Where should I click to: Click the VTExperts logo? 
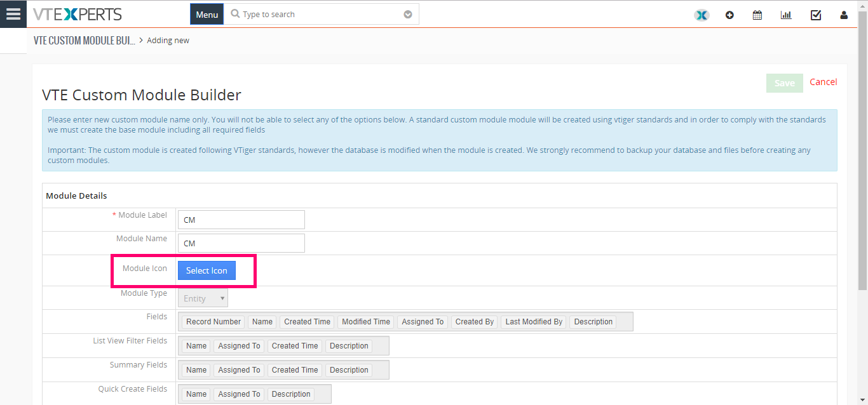tap(78, 14)
